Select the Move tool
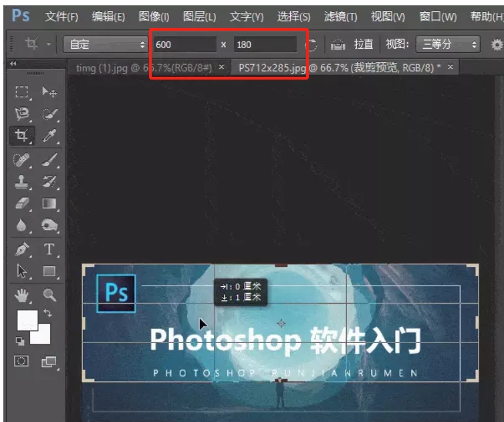 (x=49, y=92)
